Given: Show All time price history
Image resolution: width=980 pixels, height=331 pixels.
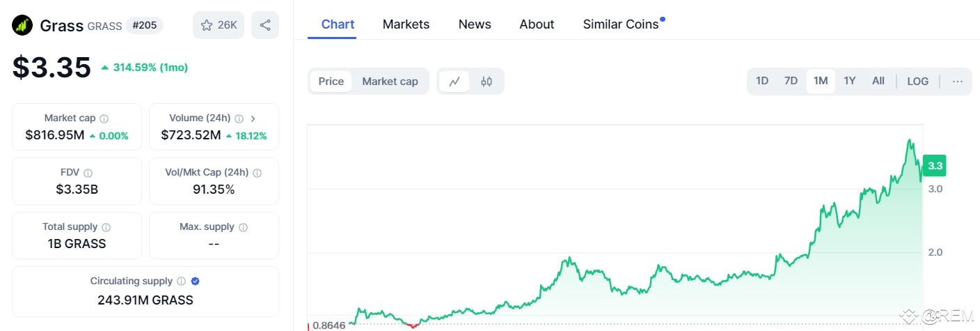Looking at the screenshot, I should (878, 81).
